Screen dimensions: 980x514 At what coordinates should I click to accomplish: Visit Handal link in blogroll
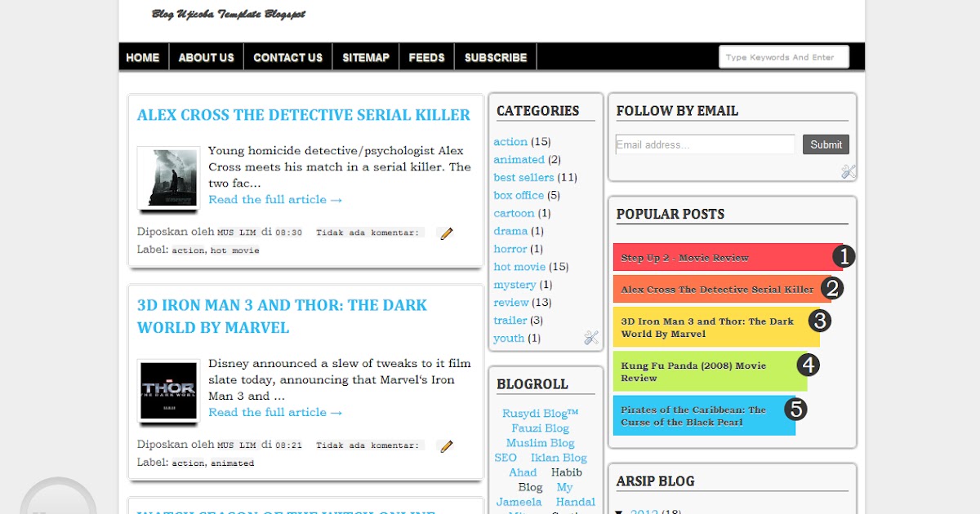tap(575, 502)
